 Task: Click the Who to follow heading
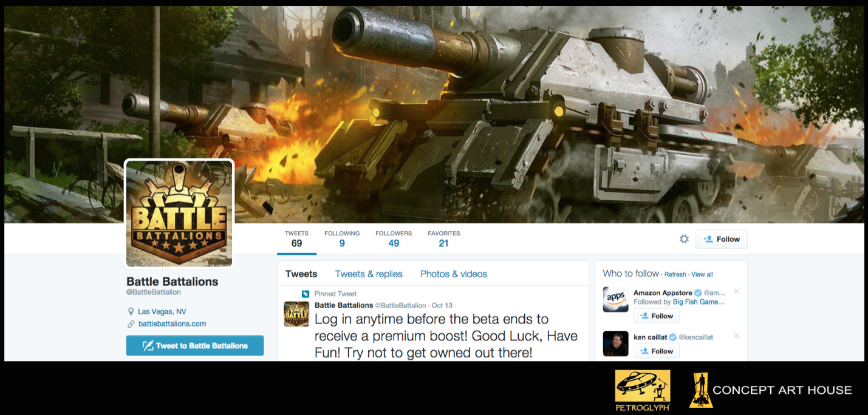(630, 274)
